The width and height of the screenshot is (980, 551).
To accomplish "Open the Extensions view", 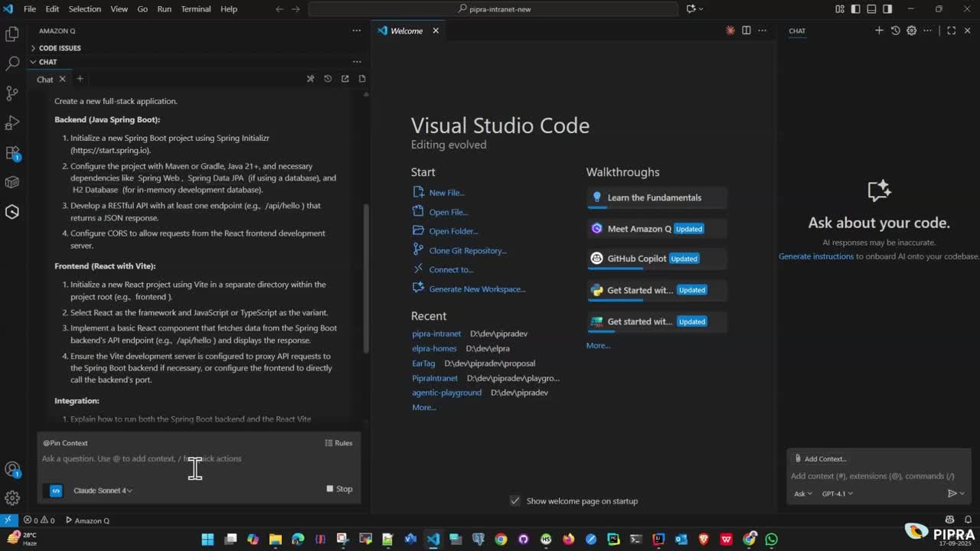I will click(12, 153).
